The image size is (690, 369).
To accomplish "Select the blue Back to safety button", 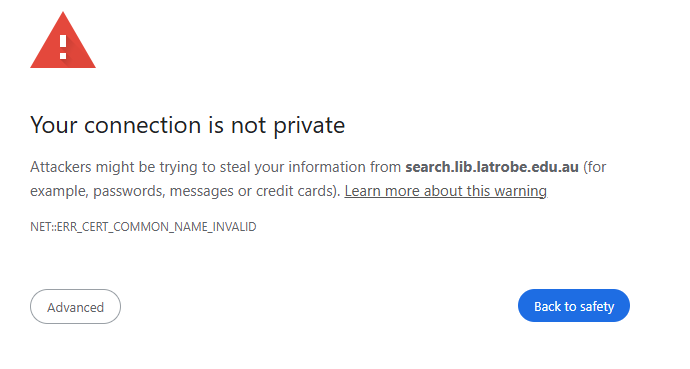I will coord(574,306).
